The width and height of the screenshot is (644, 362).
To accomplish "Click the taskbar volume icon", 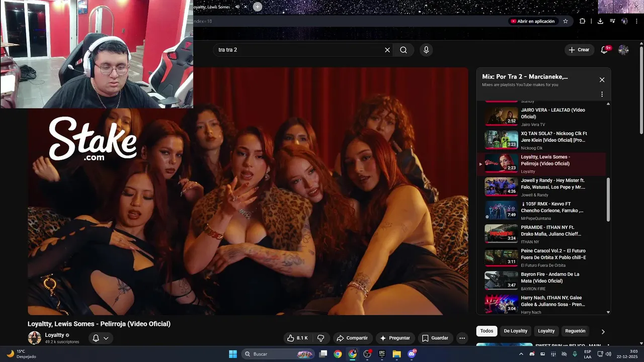I will click(x=609, y=354).
